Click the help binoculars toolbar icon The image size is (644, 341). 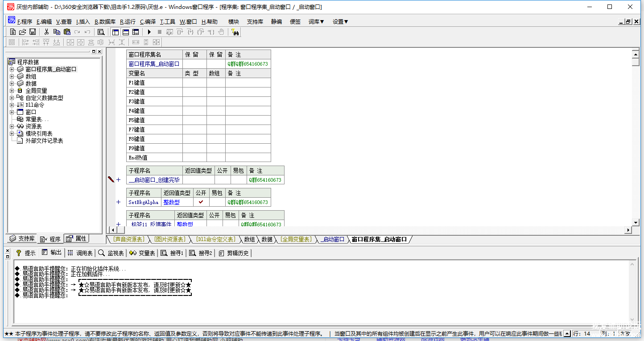235,32
